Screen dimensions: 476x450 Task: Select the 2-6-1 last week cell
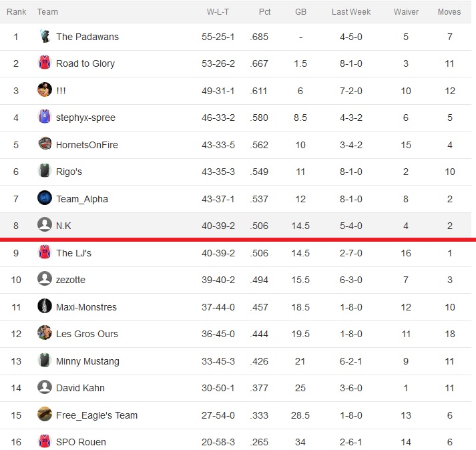(351, 442)
